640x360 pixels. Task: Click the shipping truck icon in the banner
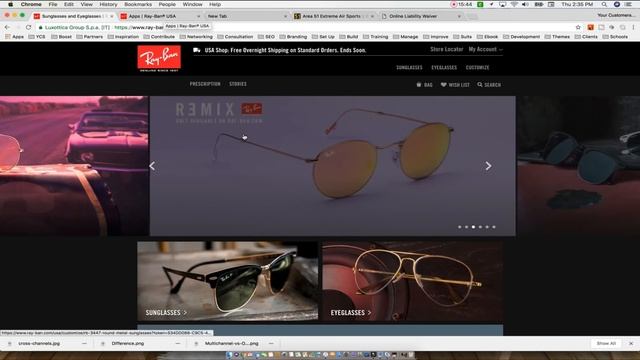[x=197, y=50]
